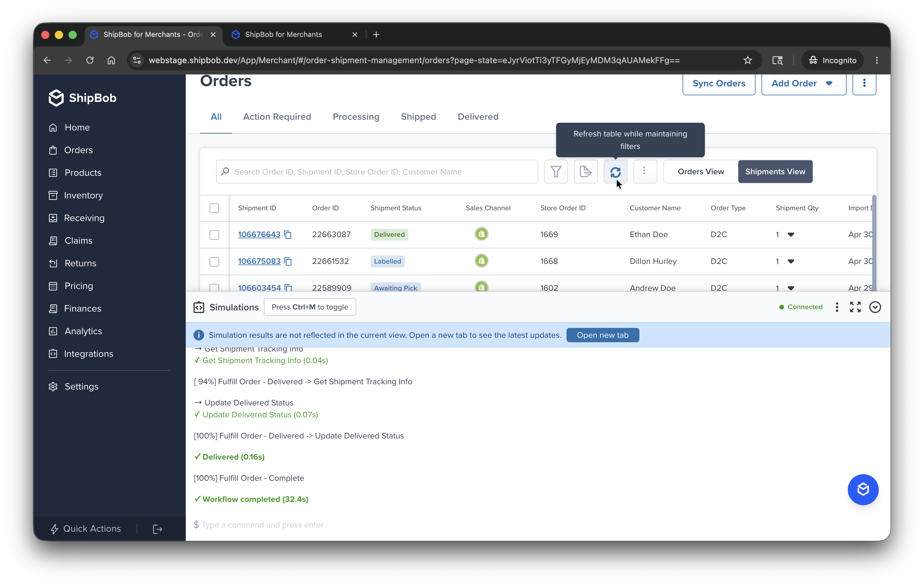The height and width of the screenshot is (585, 924).
Task: Click Shopify channel icon for Dillon Hurley
Action: (x=481, y=261)
